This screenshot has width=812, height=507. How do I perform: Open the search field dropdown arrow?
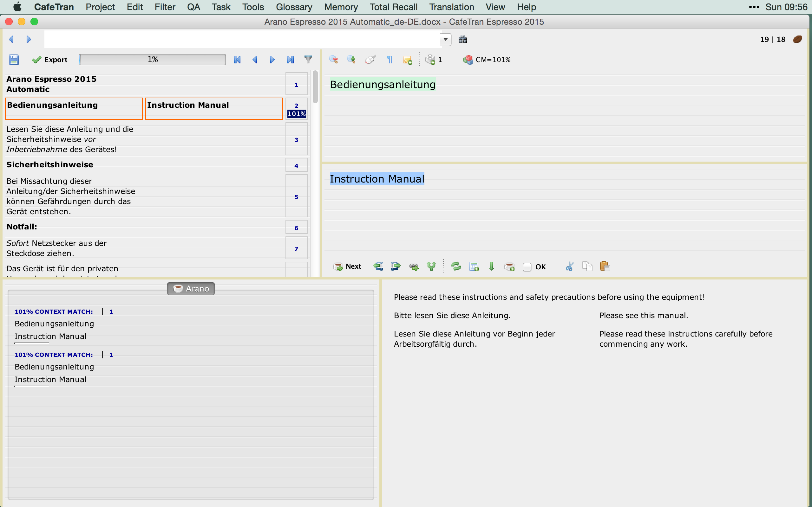click(445, 40)
